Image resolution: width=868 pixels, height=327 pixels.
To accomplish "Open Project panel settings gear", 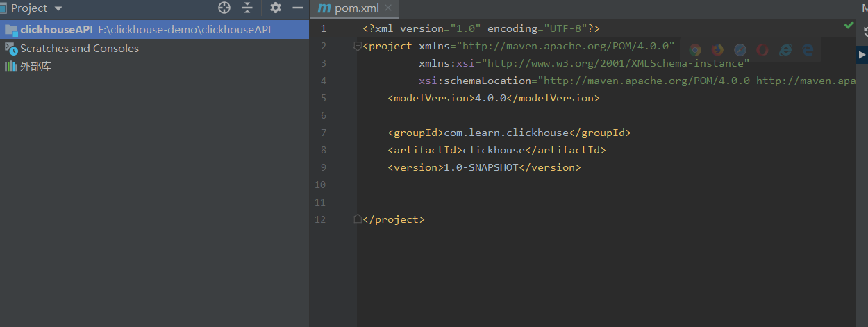I will (x=276, y=8).
